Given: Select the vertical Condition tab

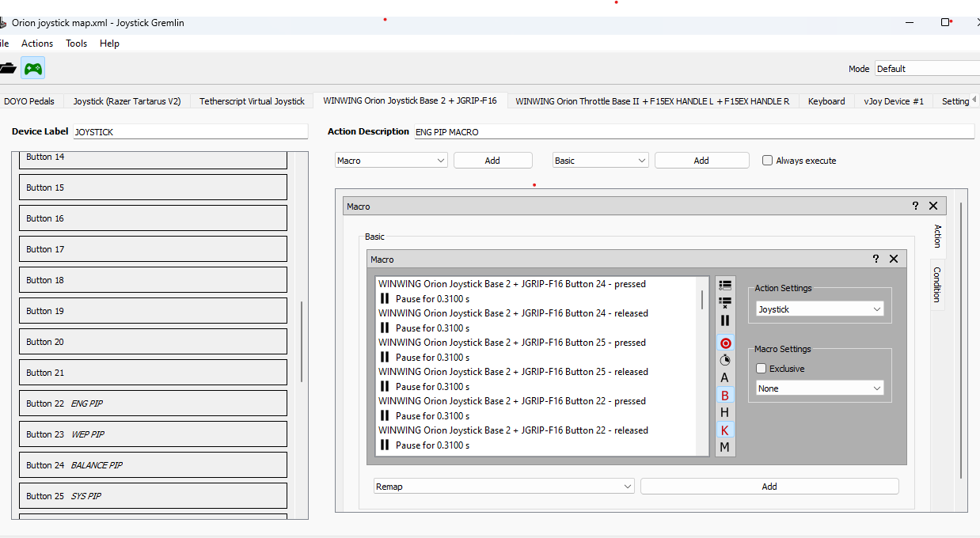Looking at the screenshot, I should [x=937, y=284].
